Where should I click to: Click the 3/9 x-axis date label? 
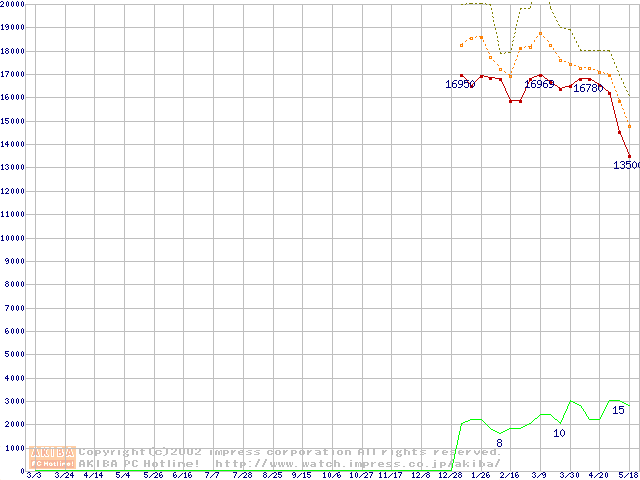[539, 475]
